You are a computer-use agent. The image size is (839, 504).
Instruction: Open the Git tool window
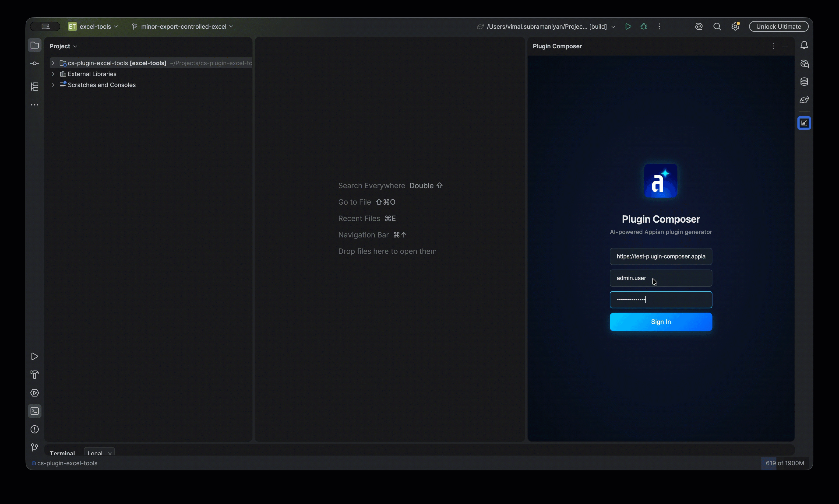[35, 448]
